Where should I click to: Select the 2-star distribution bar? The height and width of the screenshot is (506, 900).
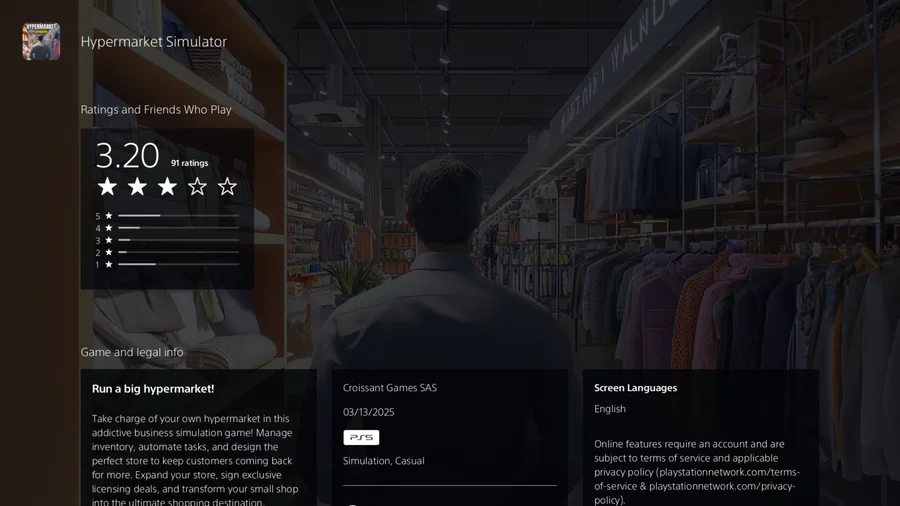coord(179,252)
